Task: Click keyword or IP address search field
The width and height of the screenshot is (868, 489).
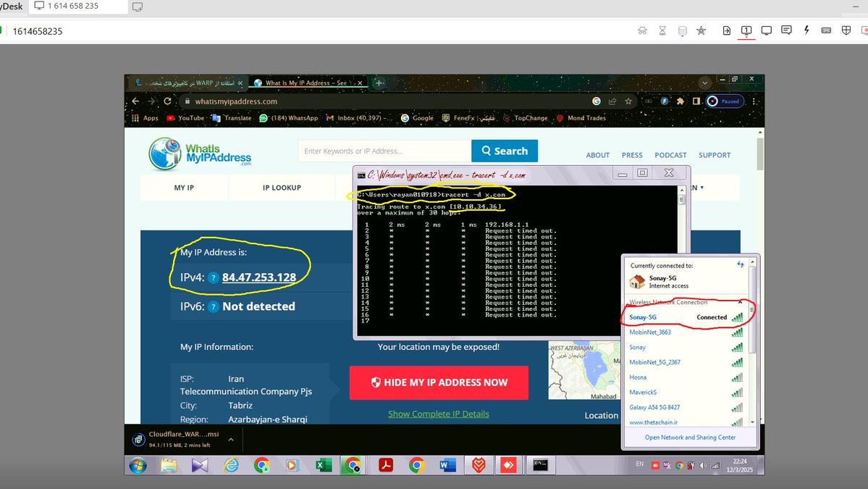Action: point(384,151)
